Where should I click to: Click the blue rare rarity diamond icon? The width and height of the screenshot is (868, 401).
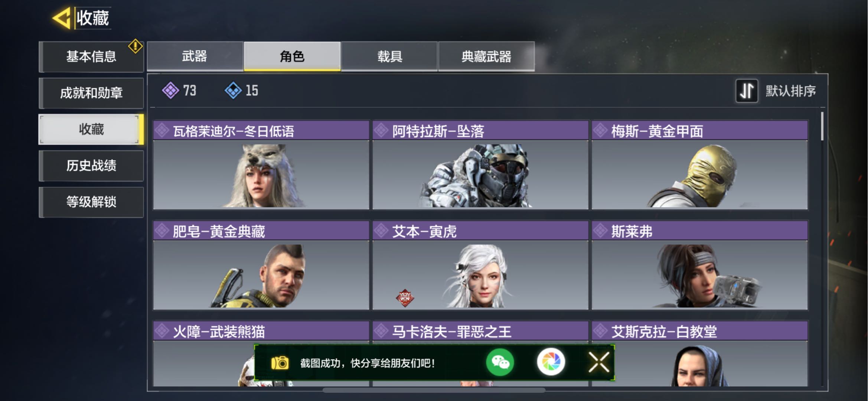[233, 90]
